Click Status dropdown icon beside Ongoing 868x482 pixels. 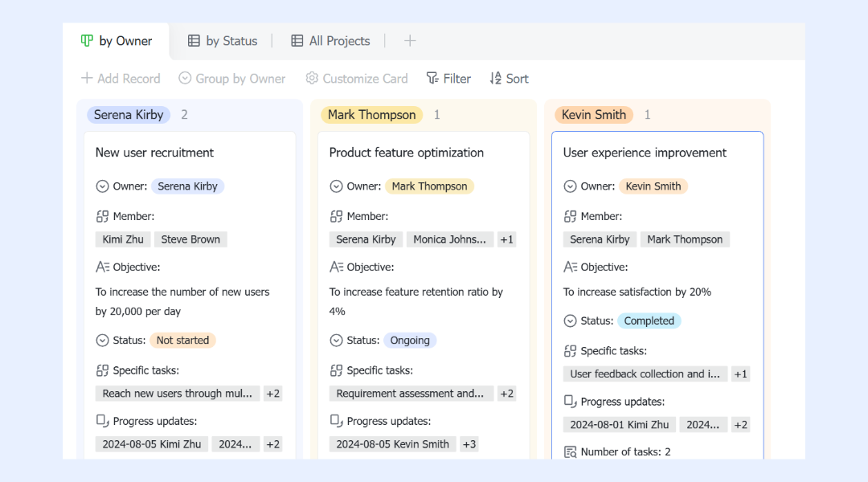click(336, 341)
